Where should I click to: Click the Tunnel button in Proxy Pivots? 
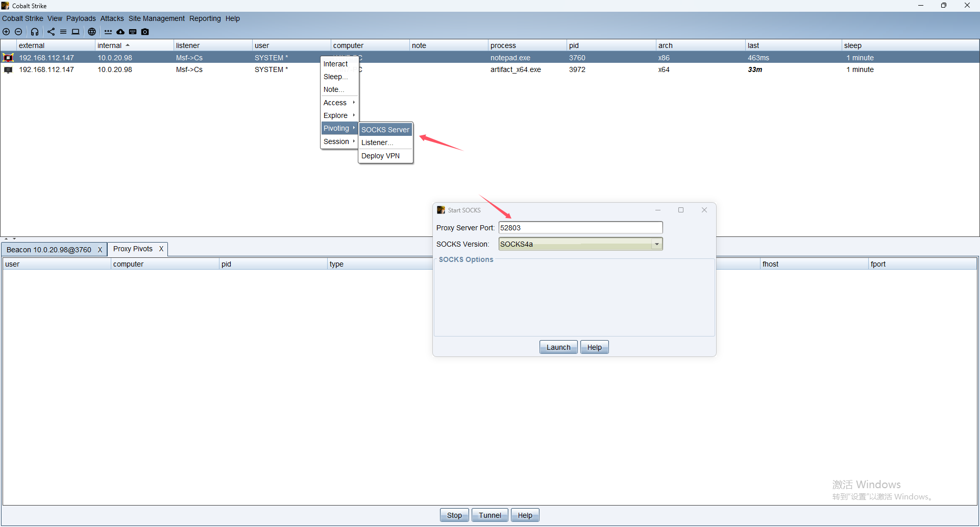tap(490, 515)
